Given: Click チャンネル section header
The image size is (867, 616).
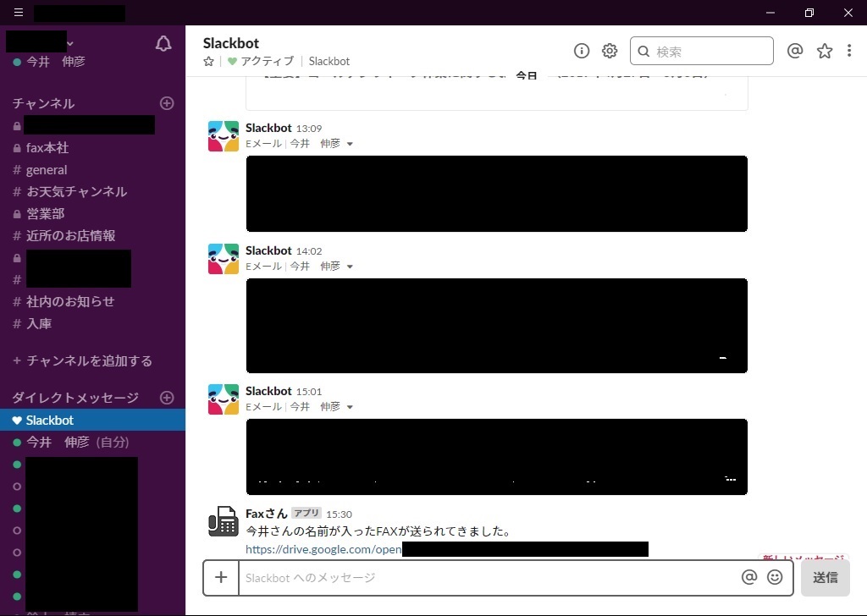Looking at the screenshot, I should [44, 103].
